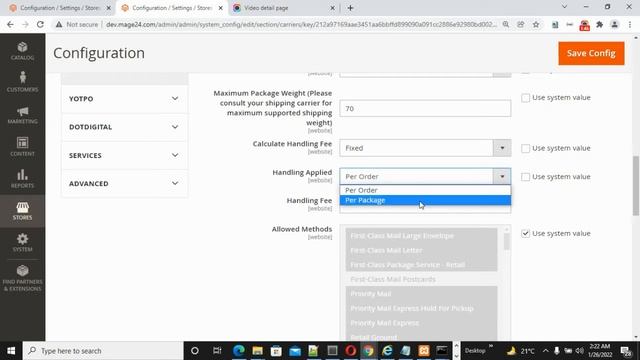Open the Customers sidebar section
640x360 pixels.
point(22,82)
